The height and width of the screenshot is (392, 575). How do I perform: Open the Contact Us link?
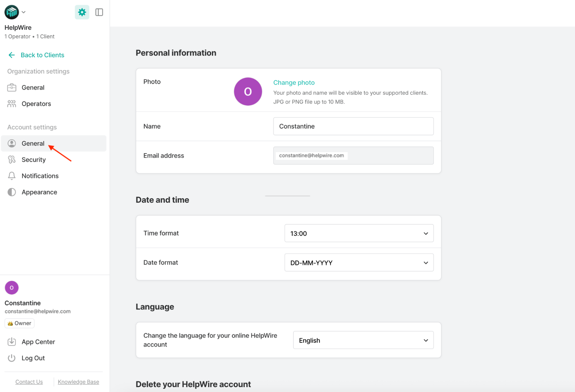29,382
